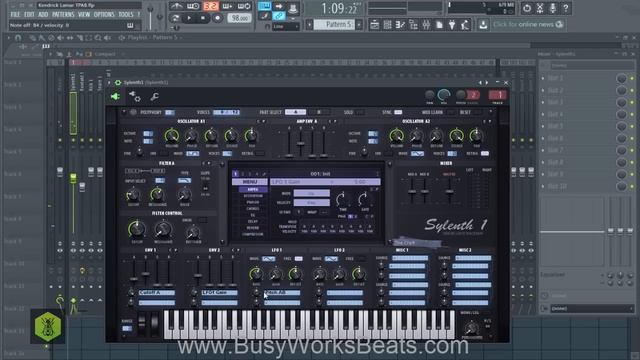Open the Channel rack step sequencer icon

387,25
